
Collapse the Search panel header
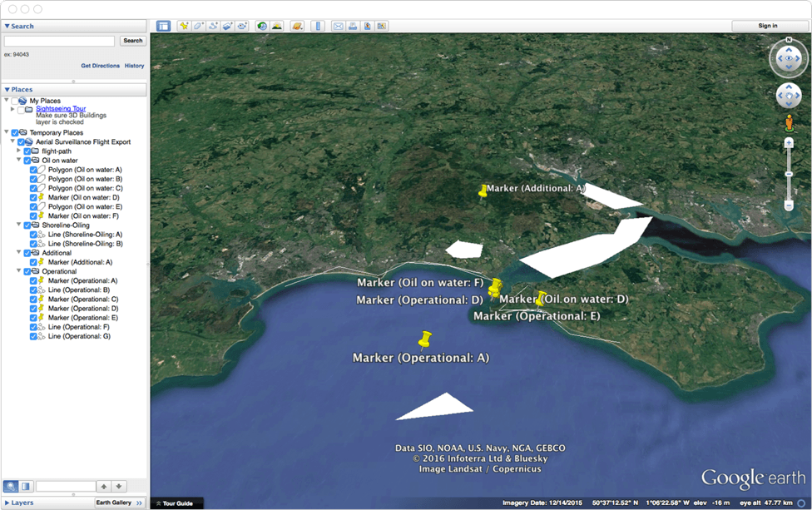pos(74,26)
